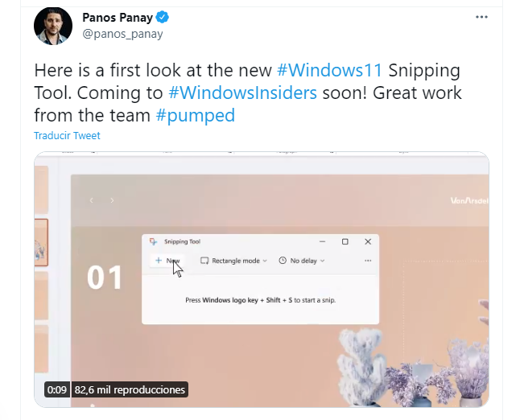The image size is (520, 420).
Task: Click the Snipping Tool maximize button
Action: (x=345, y=241)
